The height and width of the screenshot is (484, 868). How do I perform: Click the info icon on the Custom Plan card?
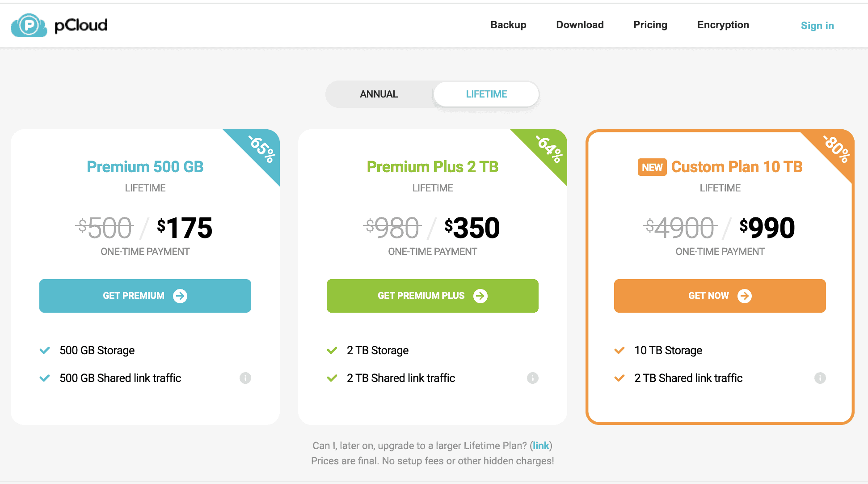pyautogui.click(x=820, y=378)
